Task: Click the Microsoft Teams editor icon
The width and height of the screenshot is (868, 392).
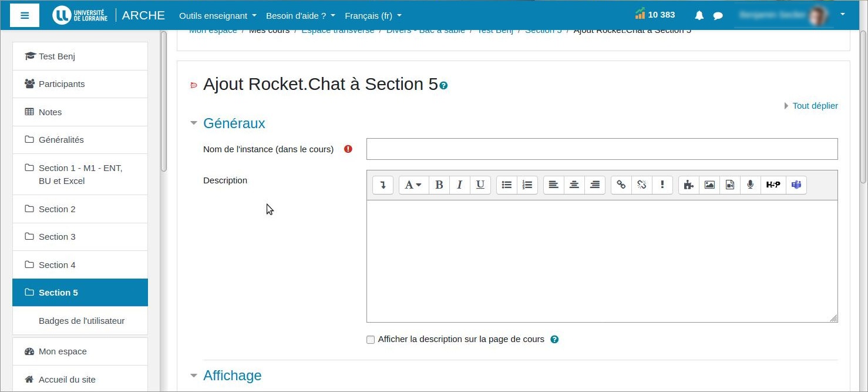Action: pyautogui.click(x=796, y=185)
